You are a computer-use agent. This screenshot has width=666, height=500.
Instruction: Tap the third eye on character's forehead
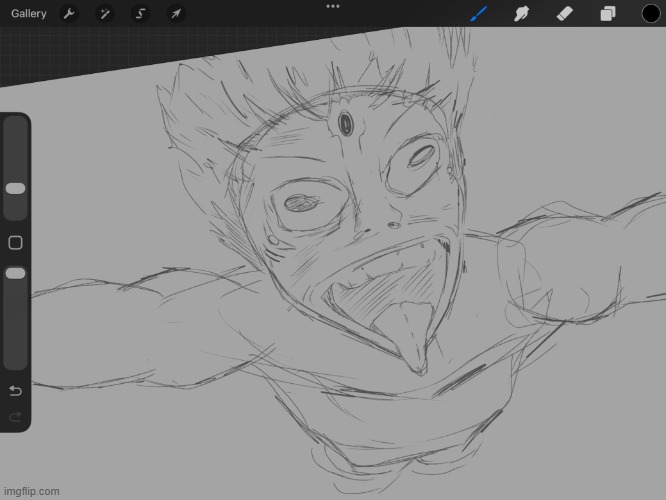(x=346, y=125)
